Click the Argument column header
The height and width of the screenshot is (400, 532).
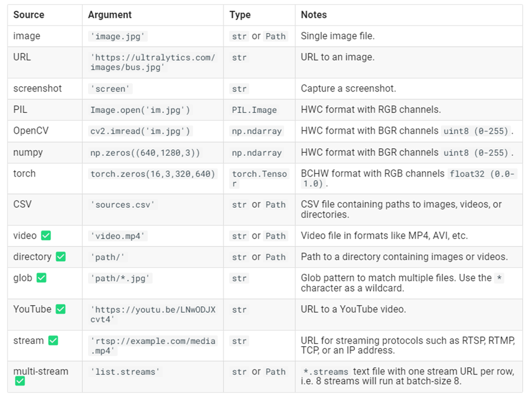click(110, 15)
